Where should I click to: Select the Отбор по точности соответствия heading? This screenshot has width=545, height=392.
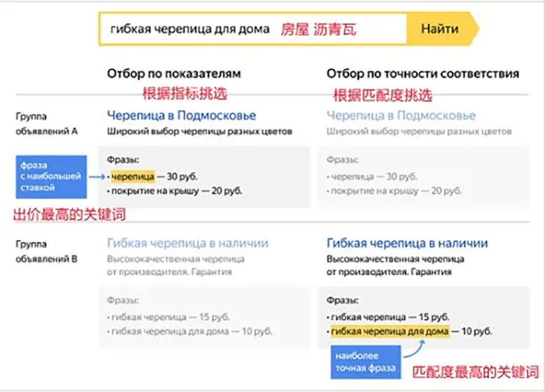(x=423, y=74)
